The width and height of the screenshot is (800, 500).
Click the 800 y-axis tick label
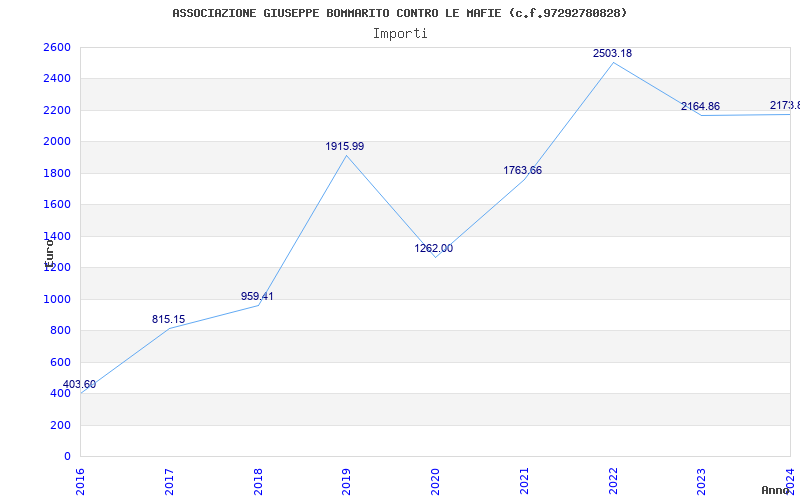point(62,331)
